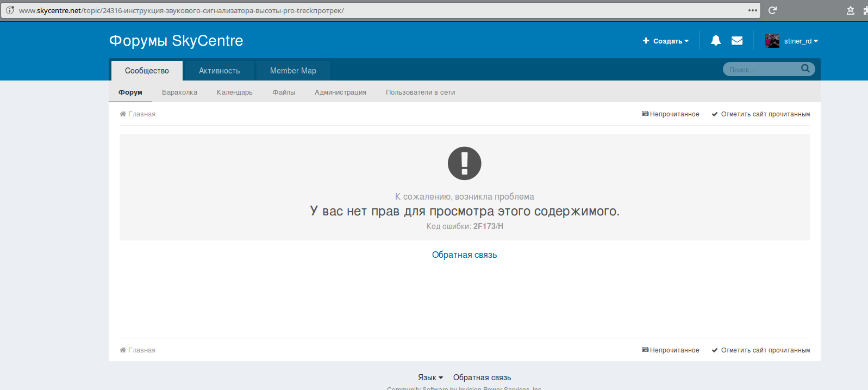Switch to the Активность tab
The image size is (868, 390).
[219, 71]
